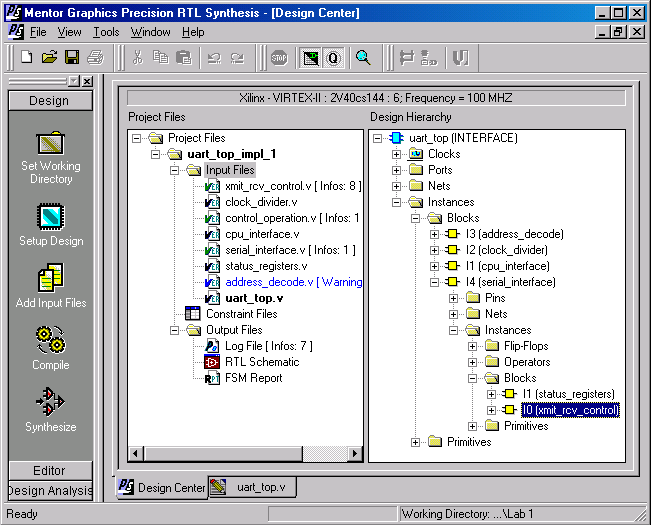Viewport: 651px width, 525px height.
Task: Click the Project Files horizontal scrollbar thumb
Action: (x=223, y=453)
